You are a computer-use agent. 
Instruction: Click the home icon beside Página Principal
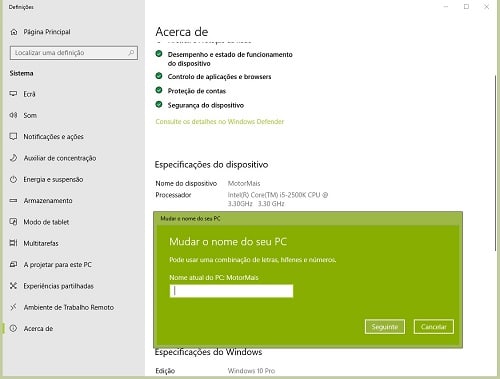14,32
